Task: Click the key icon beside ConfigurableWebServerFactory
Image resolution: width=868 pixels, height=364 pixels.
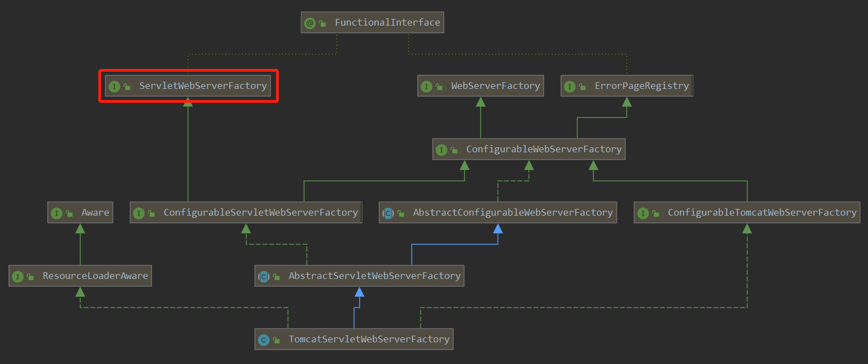Action: (x=454, y=149)
